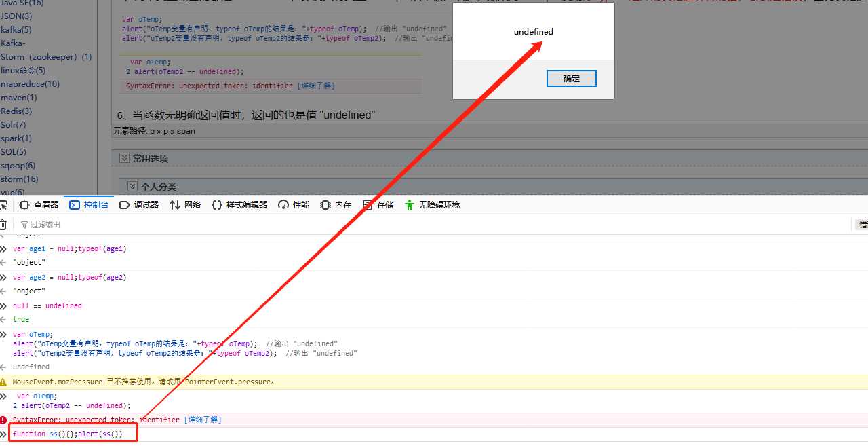The width and height of the screenshot is (868, 446).
Task: Click the green "true" console result
Action: tap(21, 320)
